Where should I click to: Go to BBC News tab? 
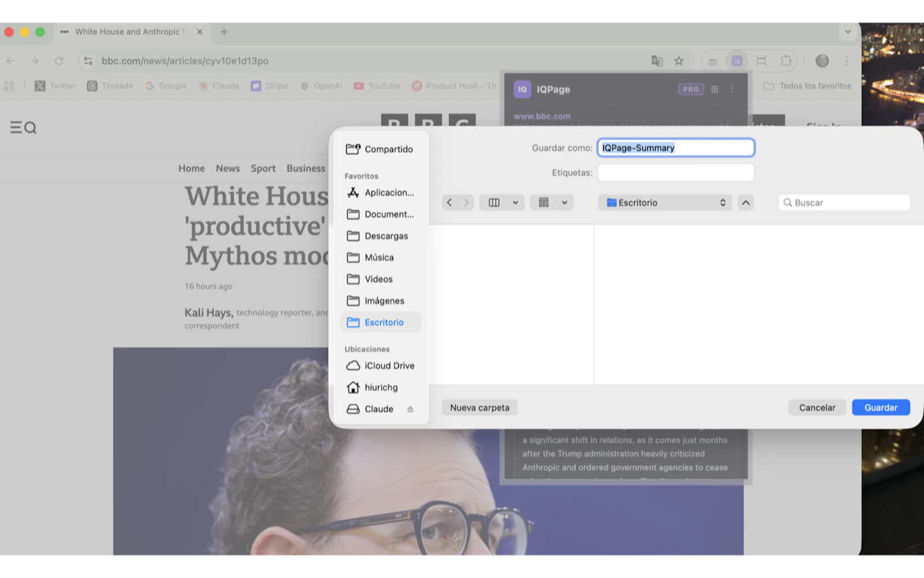pos(228,168)
